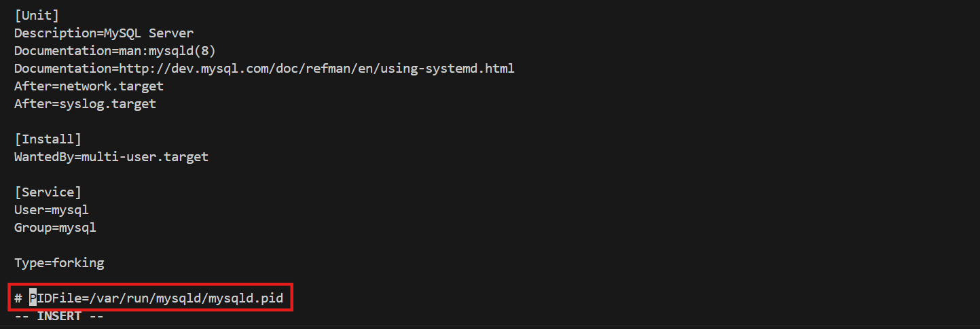This screenshot has width=980, height=329.
Task: Open the dev.mysql.com using-systemd URL
Action: [x=316, y=68]
